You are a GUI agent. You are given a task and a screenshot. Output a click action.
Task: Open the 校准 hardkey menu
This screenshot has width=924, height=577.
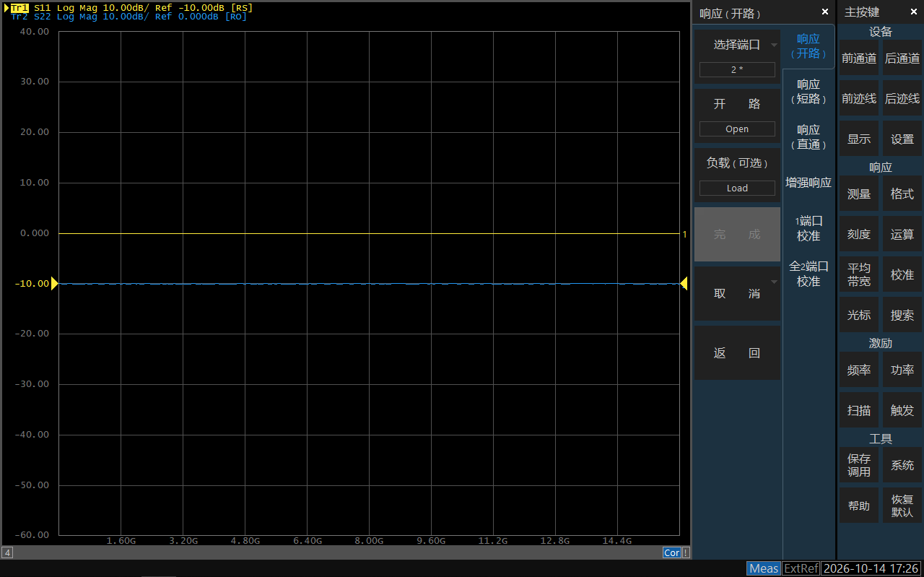(902, 275)
